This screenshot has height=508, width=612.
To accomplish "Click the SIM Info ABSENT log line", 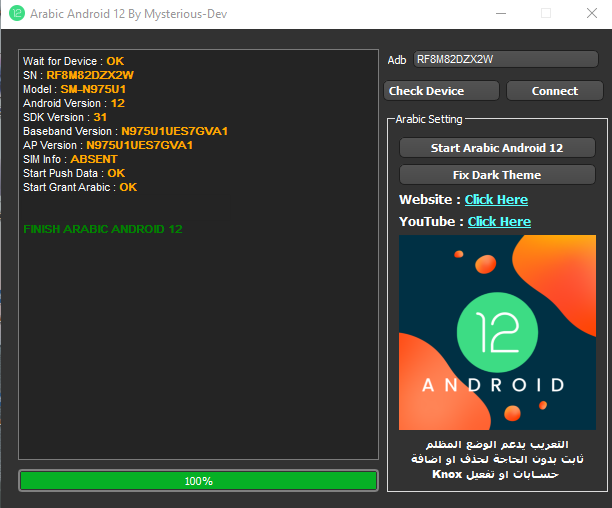I will (70, 159).
